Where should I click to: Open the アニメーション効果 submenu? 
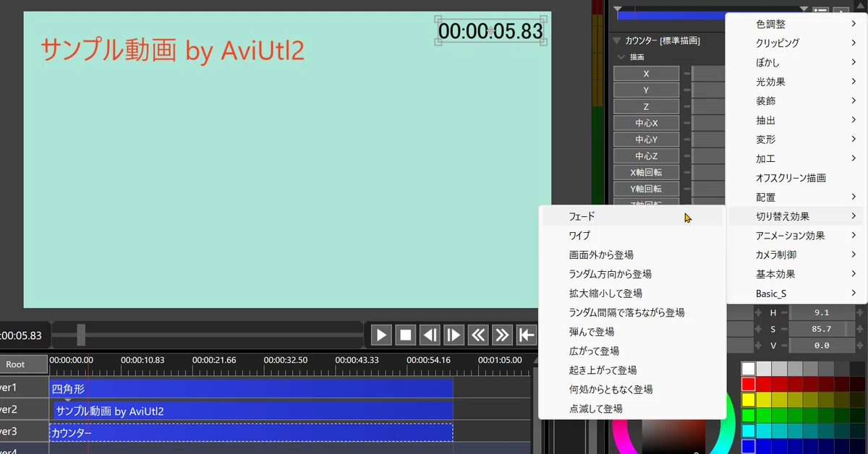click(798, 236)
